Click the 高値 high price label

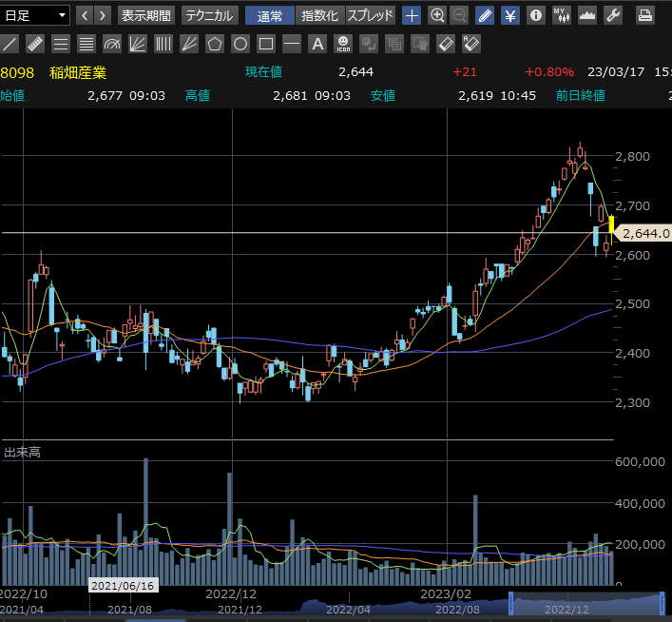coord(198,95)
